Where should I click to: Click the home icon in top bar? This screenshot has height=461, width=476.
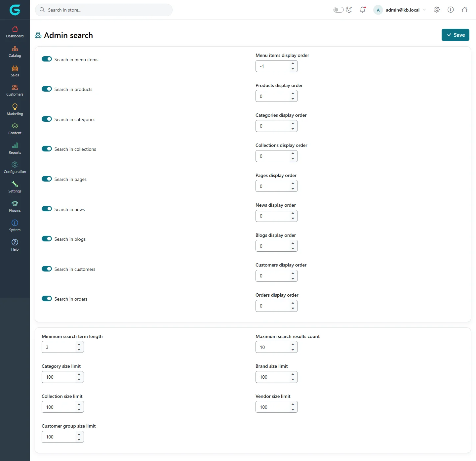[464, 10]
